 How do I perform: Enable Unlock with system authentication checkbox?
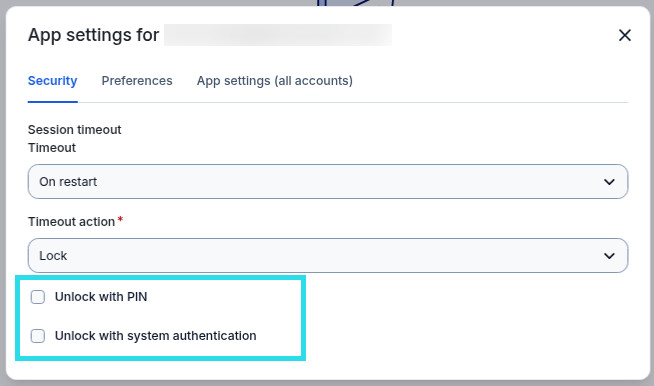pyautogui.click(x=38, y=336)
